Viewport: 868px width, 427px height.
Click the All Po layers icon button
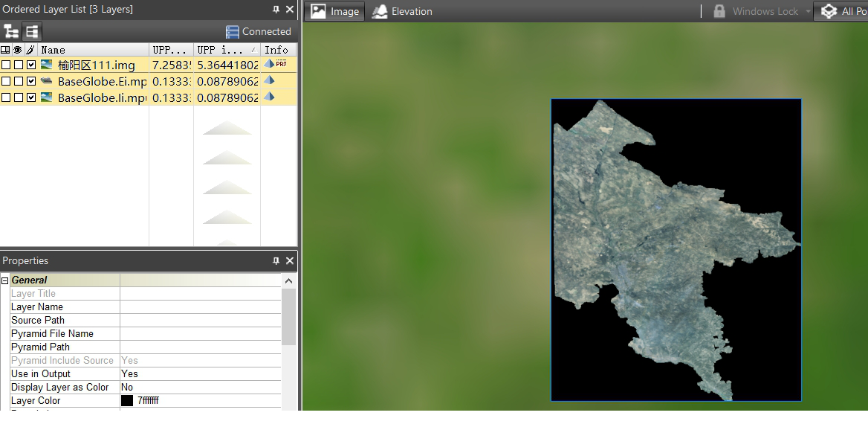(829, 11)
